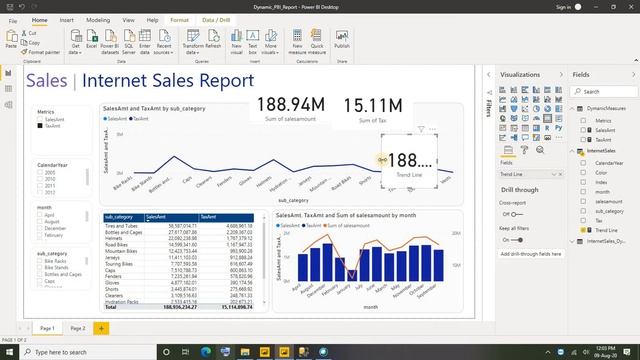Screen dimensions: 640x360
Task: Remove Trend Line from Fields well
Action: click(560, 174)
